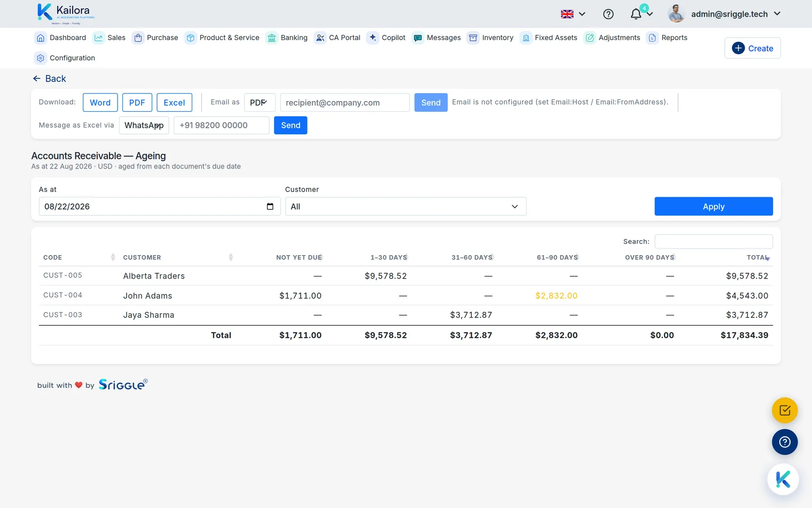Open the Dashboard menu
Image resolution: width=812 pixels, height=508 pixels.
pyautogui.click(x=61, y=37)
